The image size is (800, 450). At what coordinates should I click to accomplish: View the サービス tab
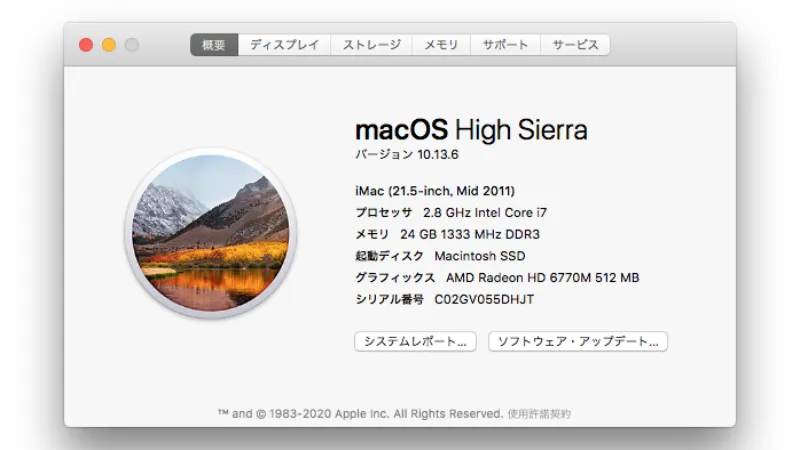pos(575,45)
